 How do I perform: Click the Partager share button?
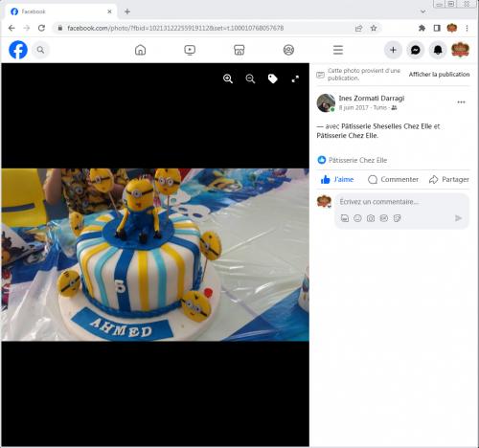449,179
